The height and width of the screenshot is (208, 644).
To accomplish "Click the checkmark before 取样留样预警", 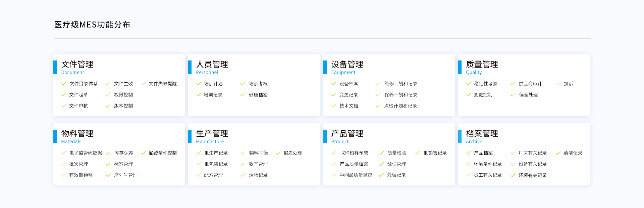I will (334, 153).
